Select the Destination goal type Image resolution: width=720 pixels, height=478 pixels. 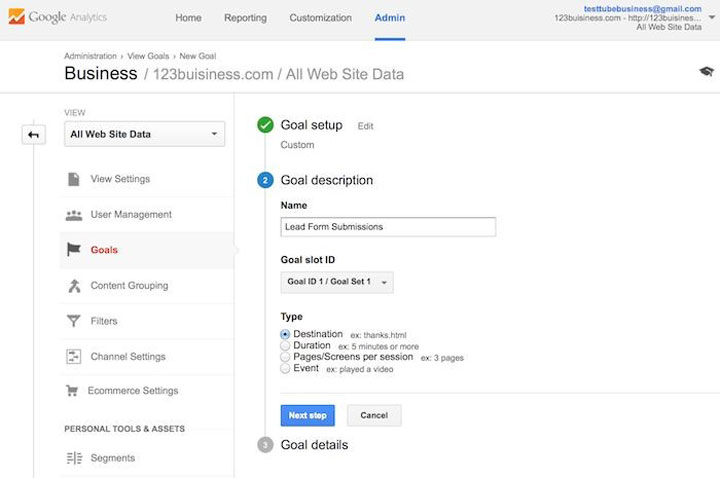point(286,334)
